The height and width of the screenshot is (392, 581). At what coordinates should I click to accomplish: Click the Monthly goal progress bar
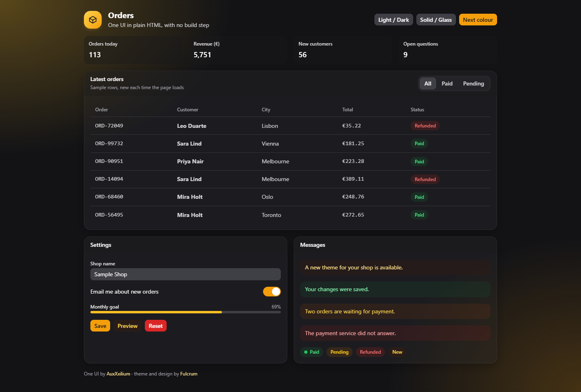pyautogui.click(x=186, y=312)
